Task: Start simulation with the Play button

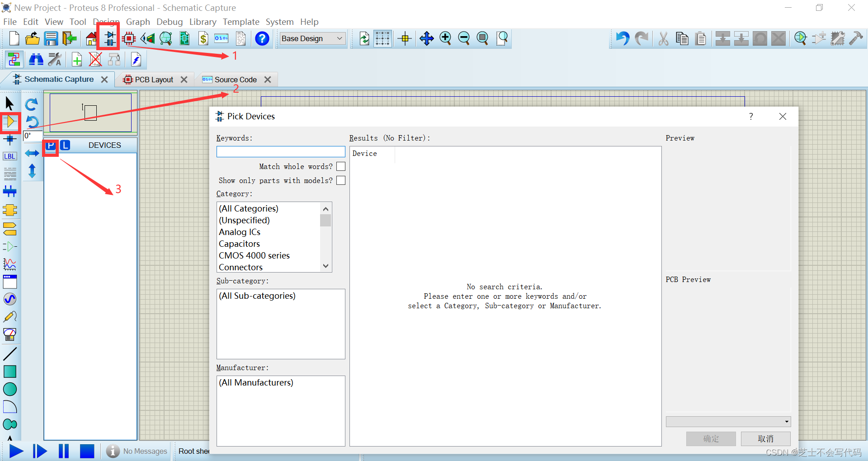Action: 16,451
